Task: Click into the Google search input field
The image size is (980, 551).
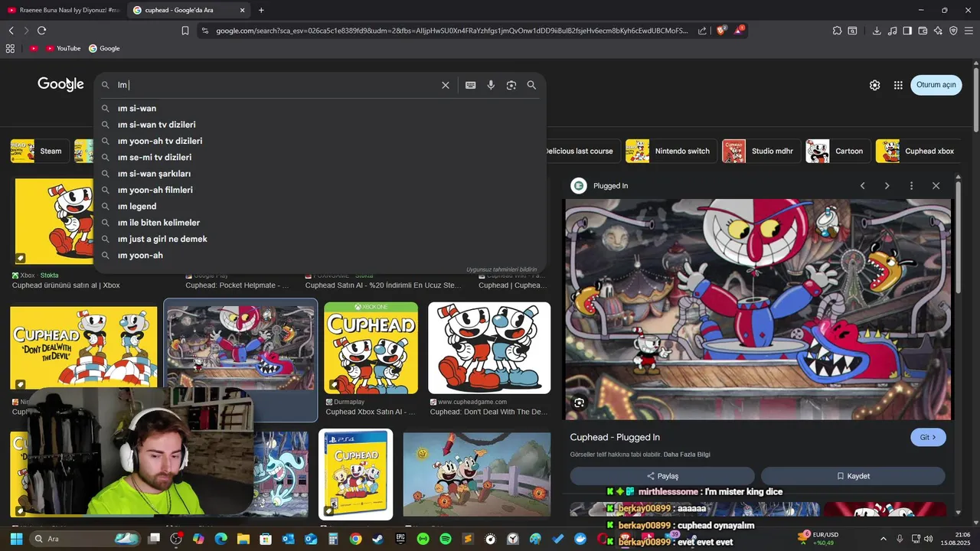Action: coord(276,85)
